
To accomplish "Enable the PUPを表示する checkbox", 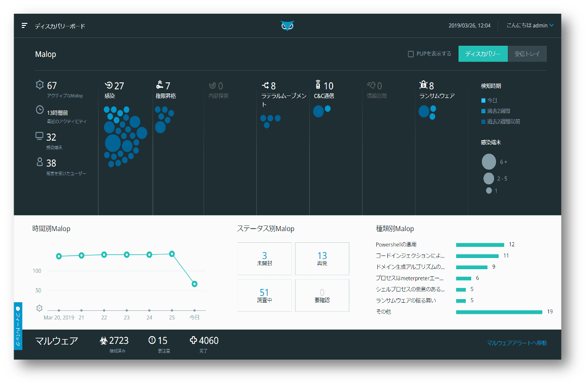I will click(411, 54).
